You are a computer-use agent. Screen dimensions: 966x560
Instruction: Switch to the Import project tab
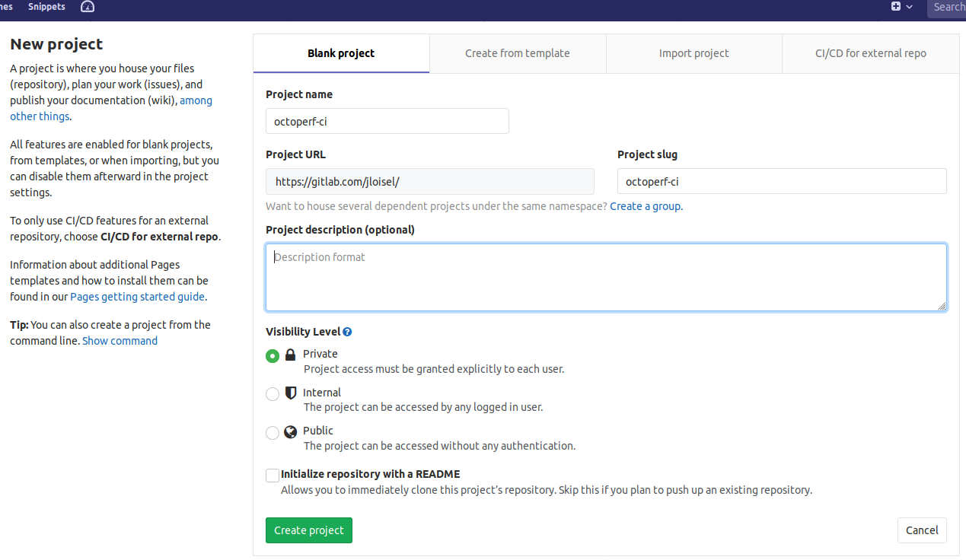[693, 53]
